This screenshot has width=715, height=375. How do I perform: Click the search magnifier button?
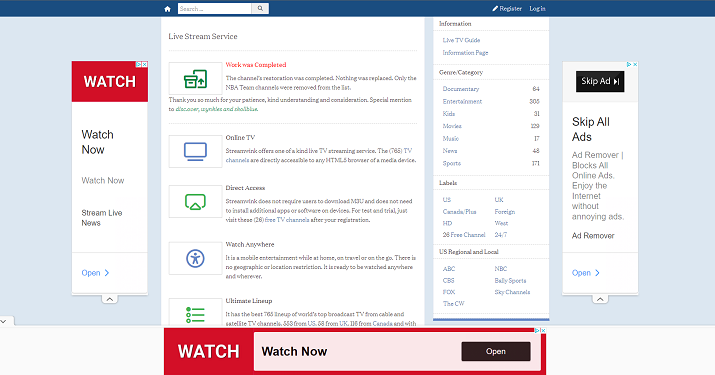point(260,9)
